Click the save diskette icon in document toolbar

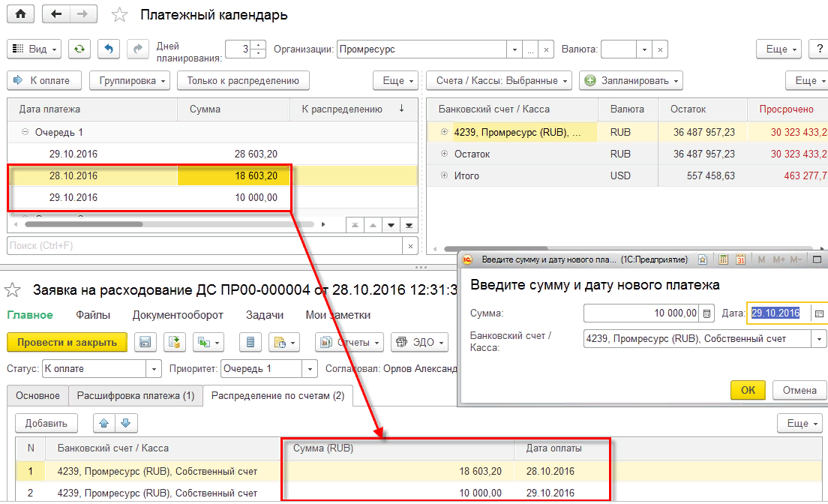(x=145, y=342)
